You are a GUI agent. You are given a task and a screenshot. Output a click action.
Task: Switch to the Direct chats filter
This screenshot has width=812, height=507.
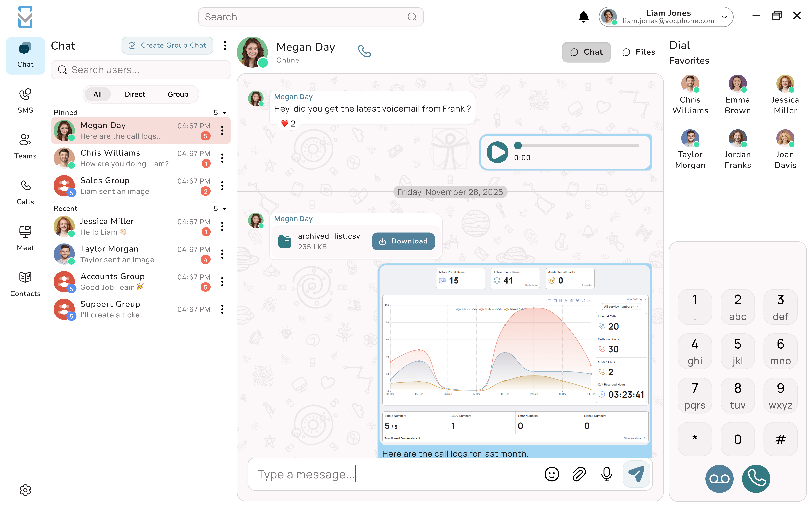click(135, 94)
